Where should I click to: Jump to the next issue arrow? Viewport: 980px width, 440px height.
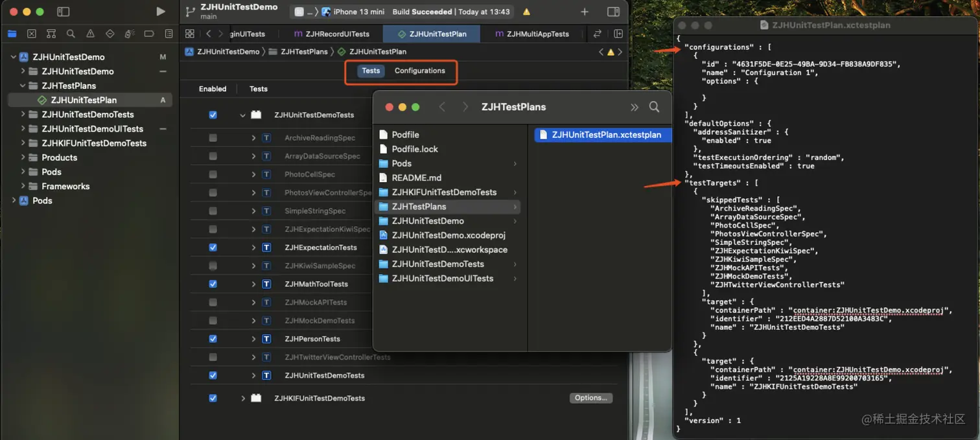(620, 52)
